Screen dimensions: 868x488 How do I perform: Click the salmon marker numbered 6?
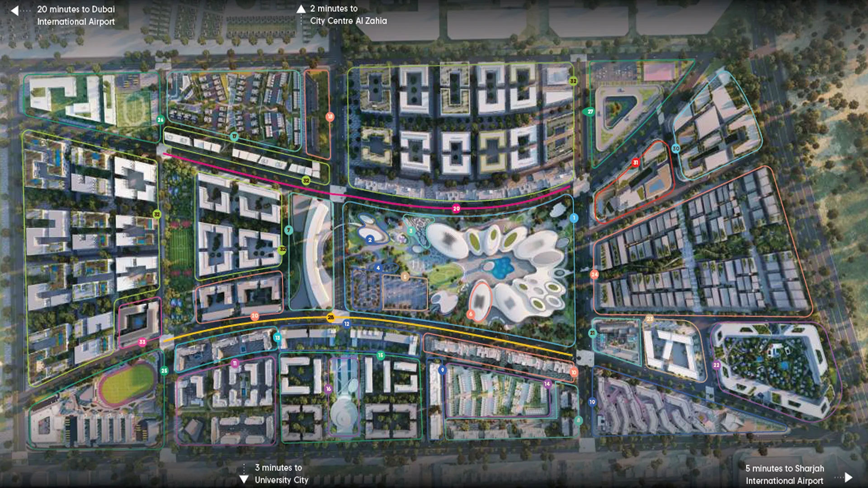pyautogui.click(x=471, y=314)
